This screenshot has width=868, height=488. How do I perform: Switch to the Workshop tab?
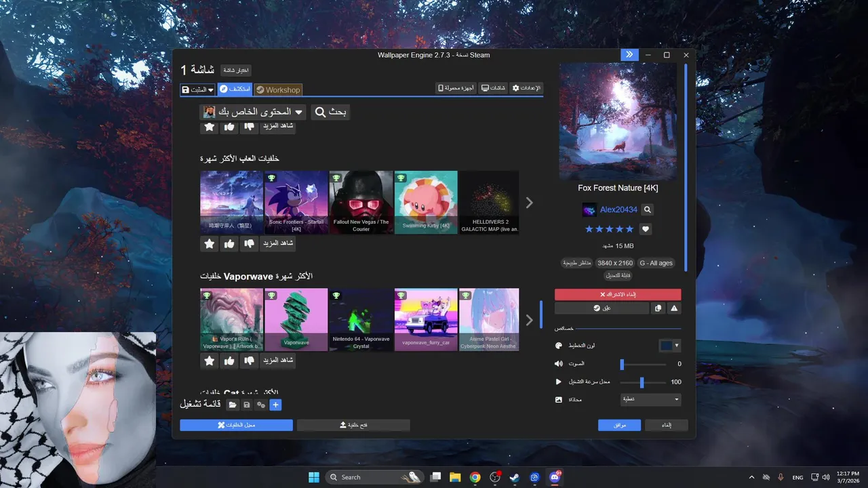tap(278, 89)
